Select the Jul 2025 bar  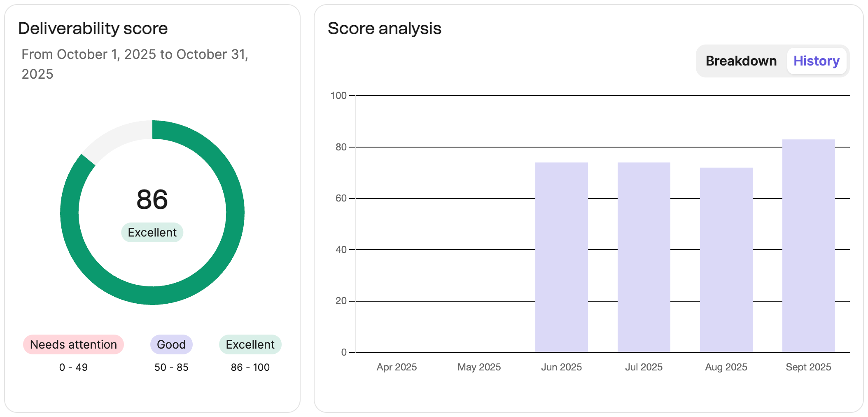point(644,255)
